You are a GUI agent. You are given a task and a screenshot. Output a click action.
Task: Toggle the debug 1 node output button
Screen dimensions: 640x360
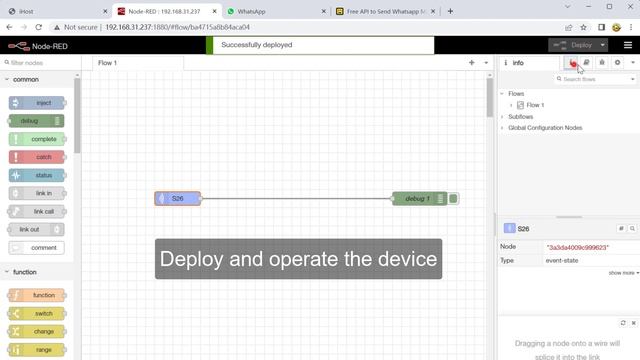[x=453, y=199]
